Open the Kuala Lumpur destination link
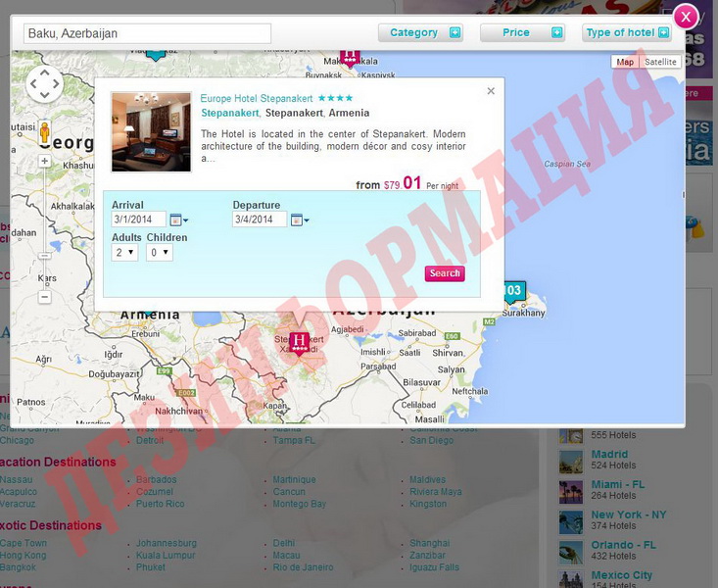The width and height of the screenshot is (718, 588). pos(166,555)
